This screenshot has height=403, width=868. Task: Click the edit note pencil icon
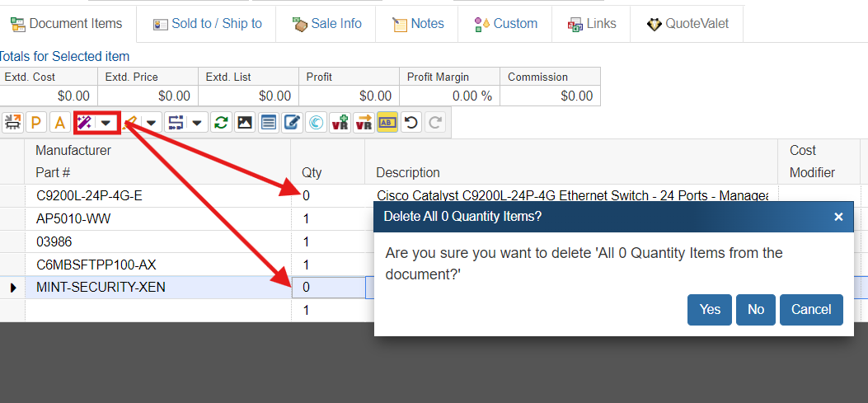292,122
